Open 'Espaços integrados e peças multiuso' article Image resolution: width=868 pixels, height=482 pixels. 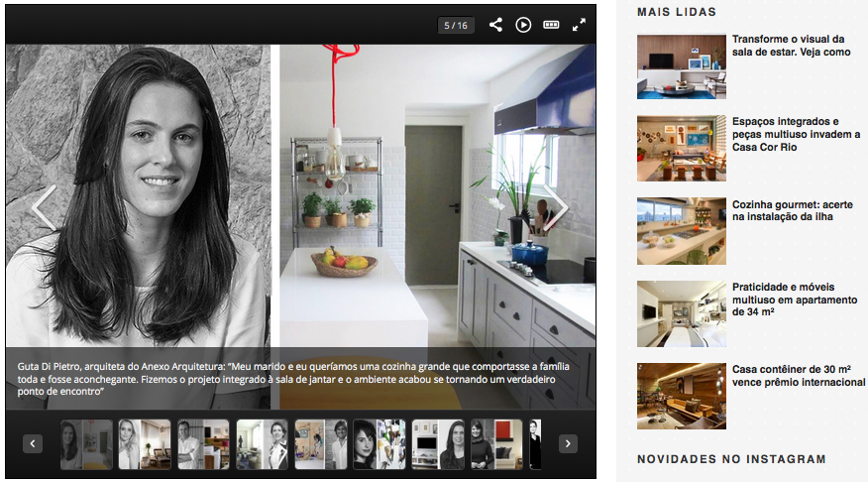point(796,134)
